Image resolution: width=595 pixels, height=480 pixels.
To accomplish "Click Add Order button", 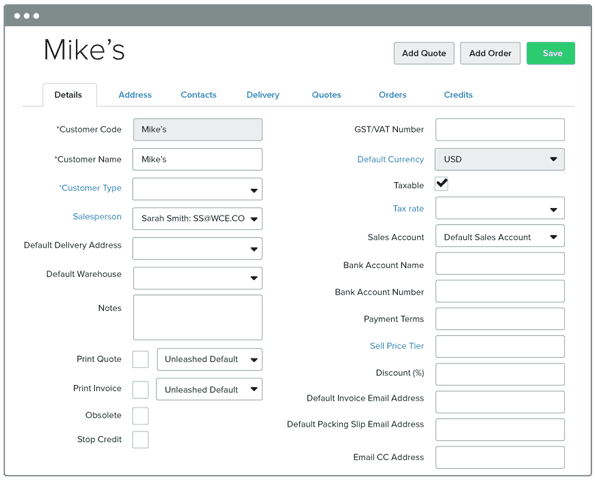I will pos(490,53).
